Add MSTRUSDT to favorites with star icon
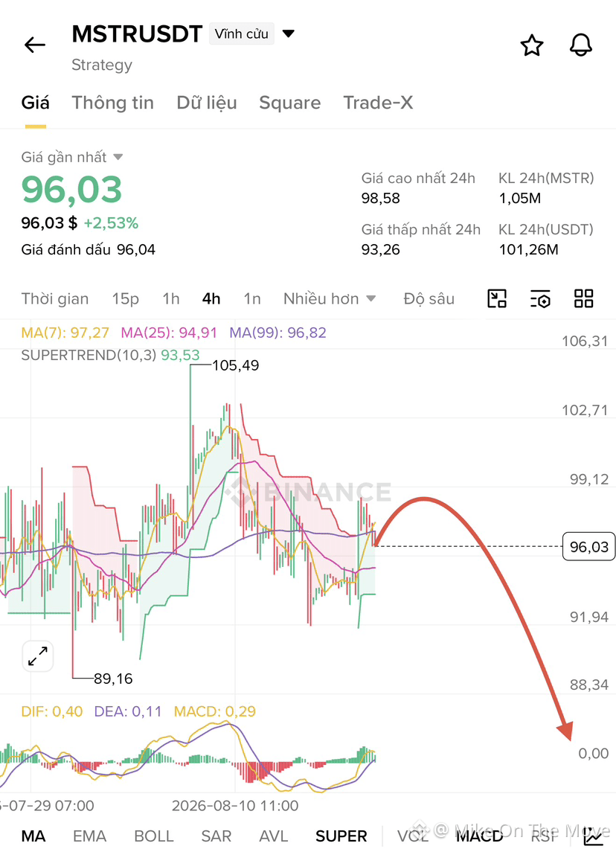Screen dimensions: 616x849 tap(531, 45)
